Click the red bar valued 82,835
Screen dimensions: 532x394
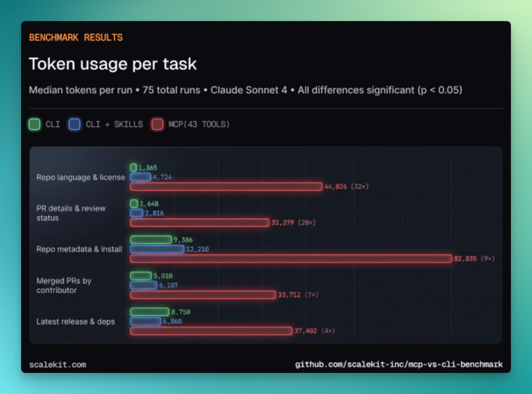tap(291, 259)
